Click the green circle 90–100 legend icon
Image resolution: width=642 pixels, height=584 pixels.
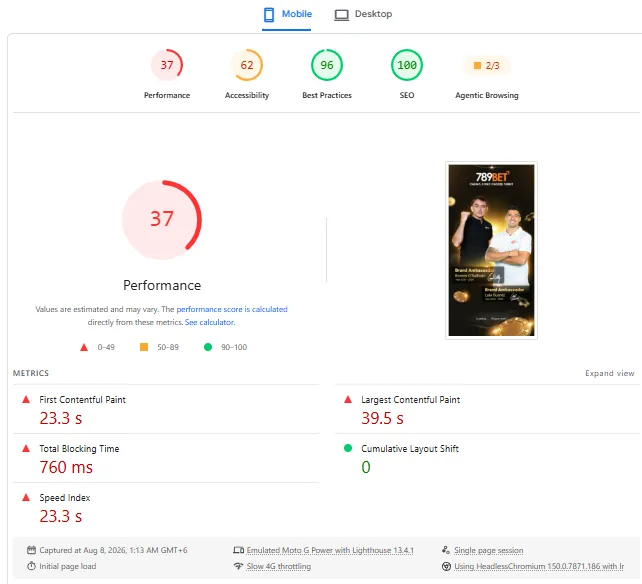pyautogui.click(x=208, y=347)
